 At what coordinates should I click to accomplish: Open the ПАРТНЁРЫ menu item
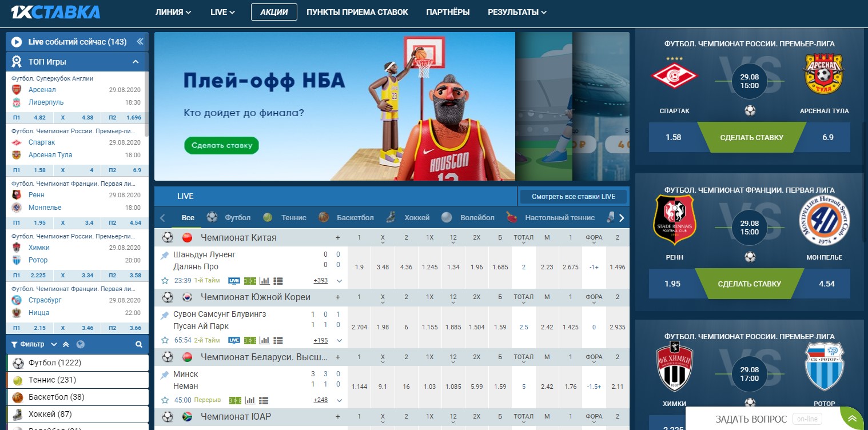pyautogui.click(x=448, y=12)
